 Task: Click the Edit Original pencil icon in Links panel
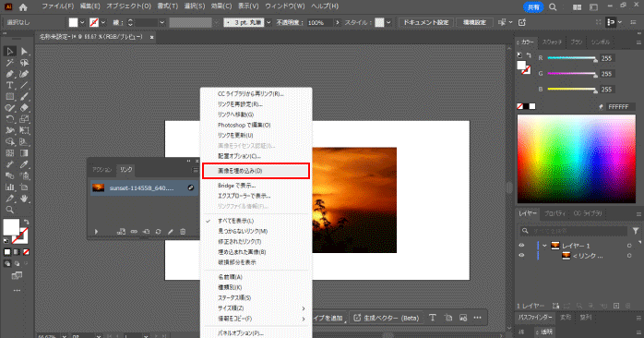click(171, 232)
